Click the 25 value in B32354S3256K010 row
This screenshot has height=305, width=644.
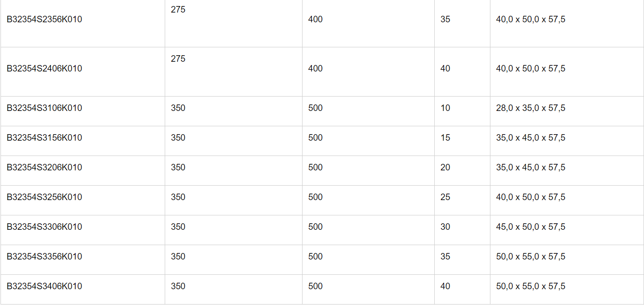coord(445,197)
